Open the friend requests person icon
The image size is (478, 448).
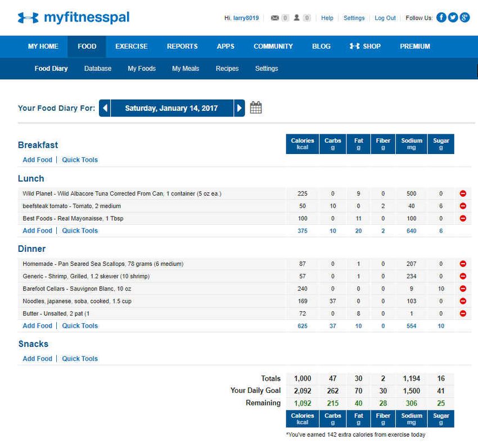point(296,17)
